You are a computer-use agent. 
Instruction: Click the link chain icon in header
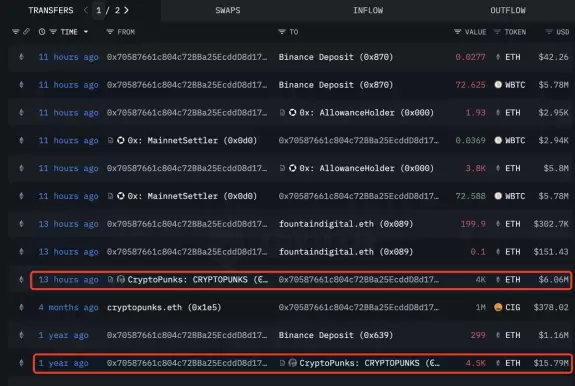(x=26, y=32)
